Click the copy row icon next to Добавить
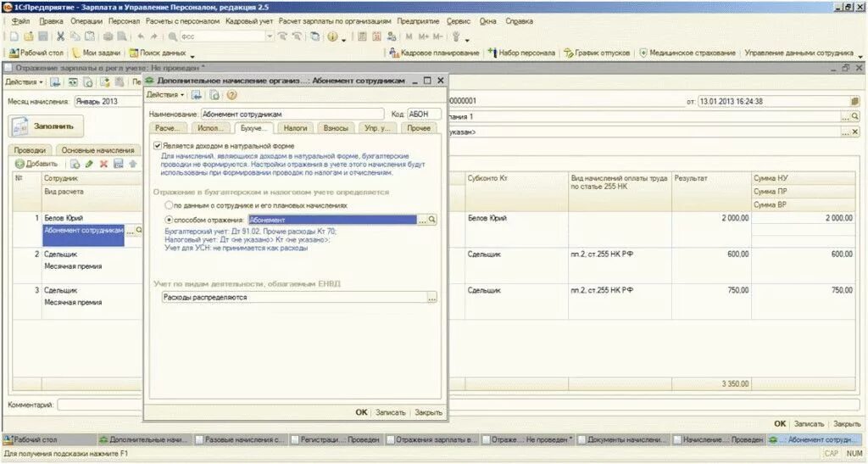The height and width of the screenshot is (464, 868). (75, 165)
